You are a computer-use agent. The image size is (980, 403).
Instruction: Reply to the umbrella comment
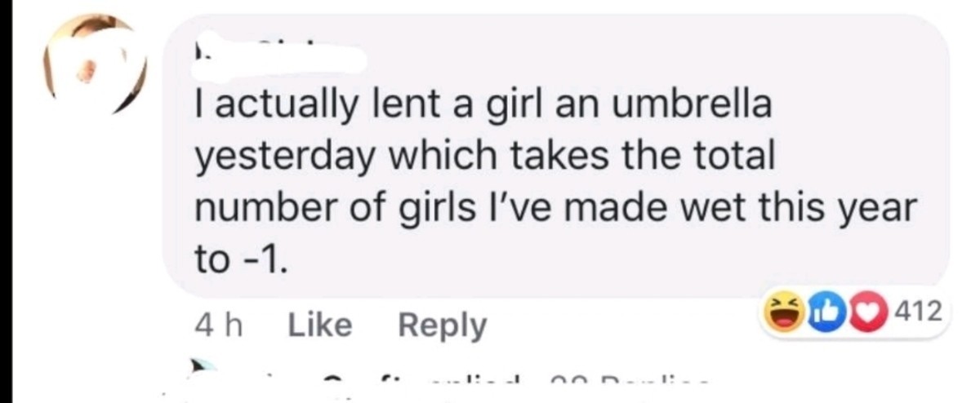pyautogui.click(x=441, y=325)
